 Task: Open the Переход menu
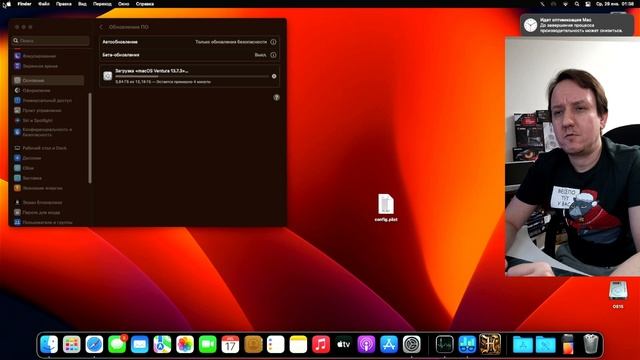click(x=102, y=4)
